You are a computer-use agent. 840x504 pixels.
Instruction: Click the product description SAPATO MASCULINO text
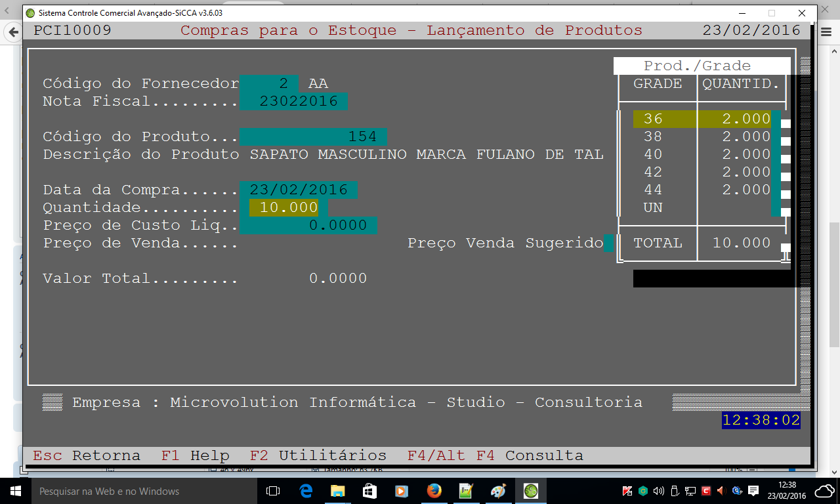coord(427,154)
